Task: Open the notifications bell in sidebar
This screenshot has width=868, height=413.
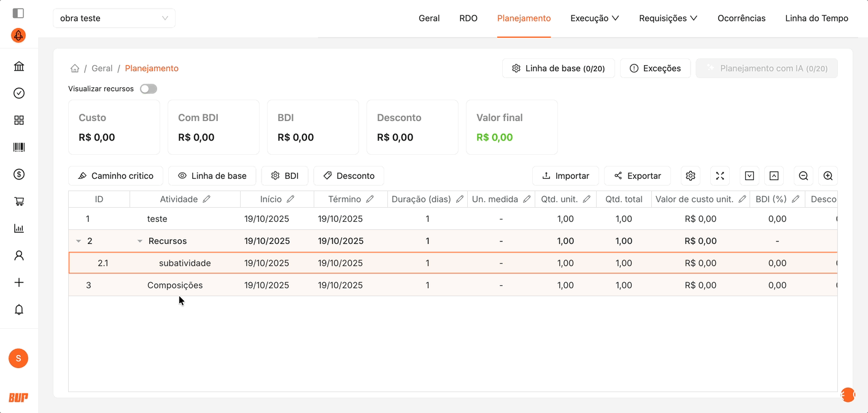Action: click(19, 309)
